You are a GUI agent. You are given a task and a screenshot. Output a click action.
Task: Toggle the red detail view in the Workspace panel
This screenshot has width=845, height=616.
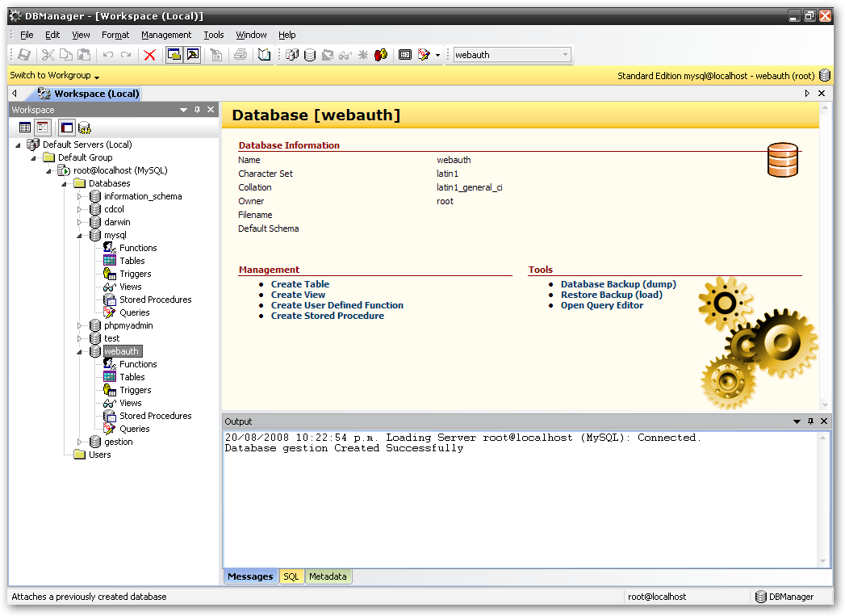click(43, 128)
